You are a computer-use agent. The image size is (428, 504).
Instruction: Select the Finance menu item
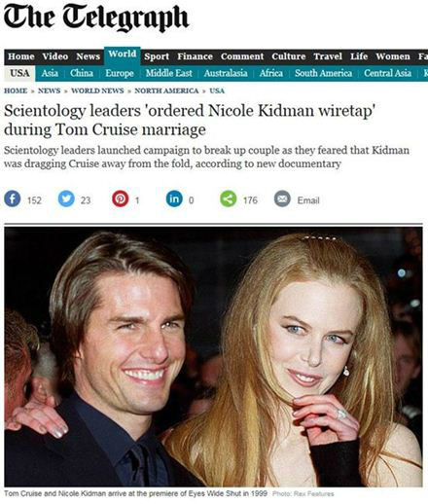point(195,56)
